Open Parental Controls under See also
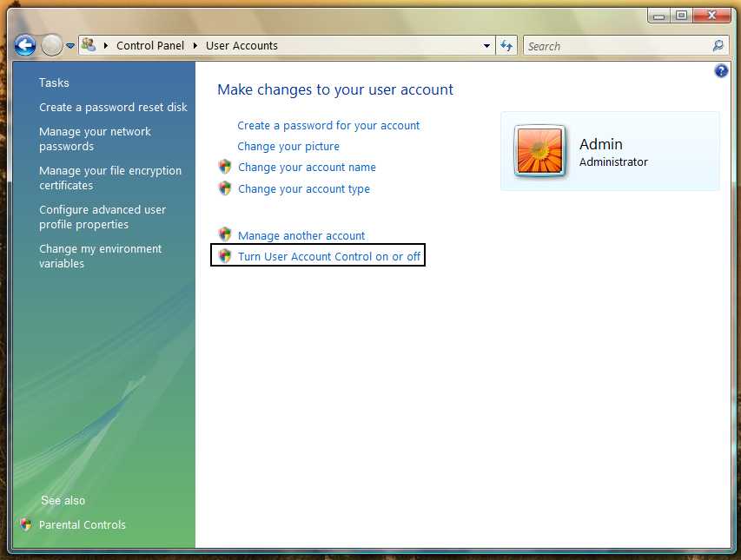 coord(83,524)
